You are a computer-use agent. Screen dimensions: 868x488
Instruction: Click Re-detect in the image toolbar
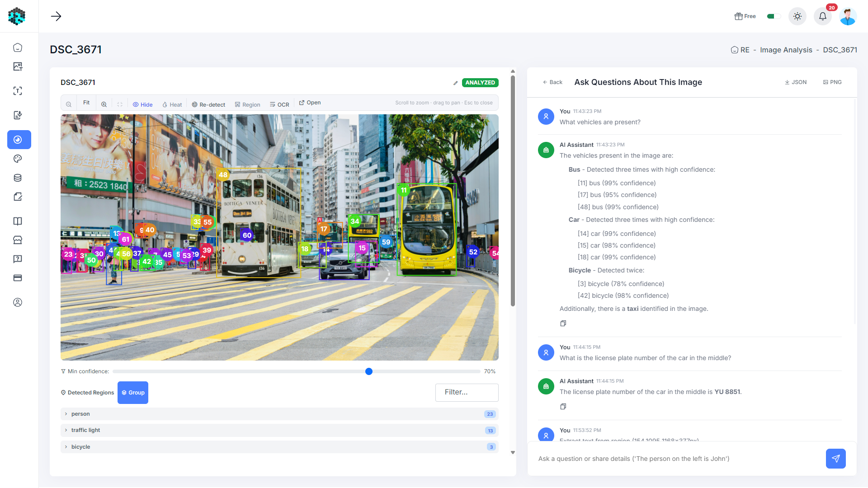pyautogui.click(x=208, y=104)
